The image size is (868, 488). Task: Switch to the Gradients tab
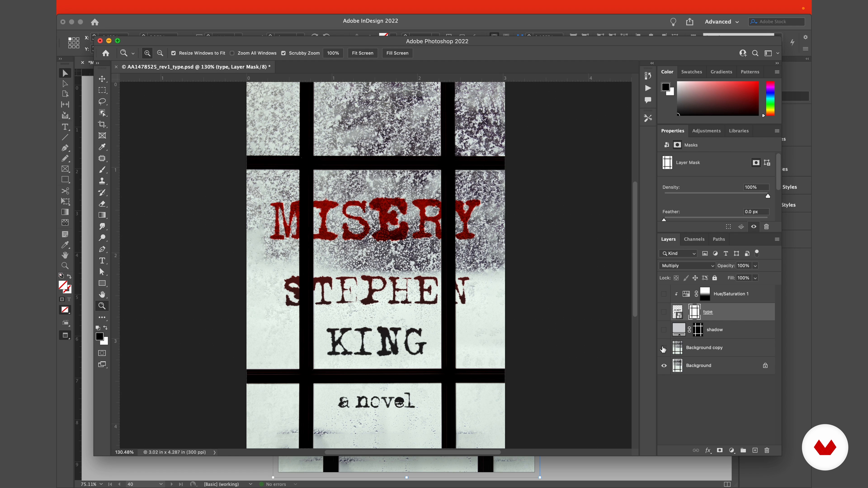click(721, 72)
